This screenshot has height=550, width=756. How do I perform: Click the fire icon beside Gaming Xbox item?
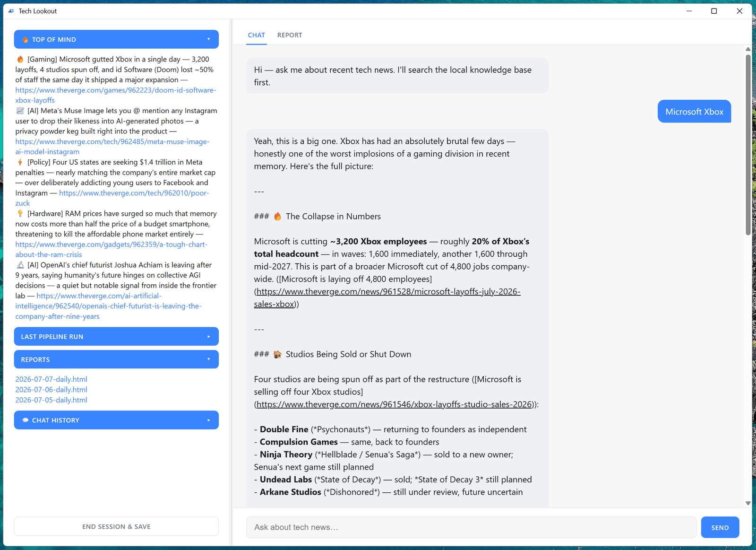[x=20, y=59]
